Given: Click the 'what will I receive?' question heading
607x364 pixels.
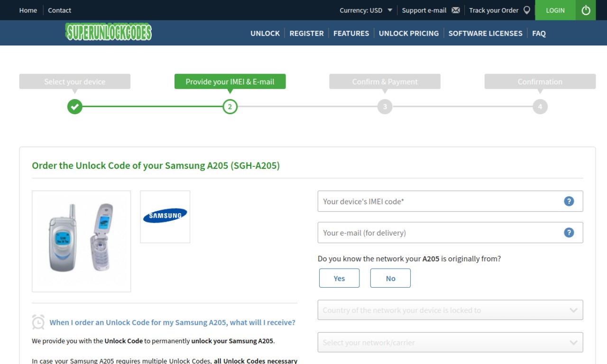Looking at the screenshot, I should click(x=173, y=322).
